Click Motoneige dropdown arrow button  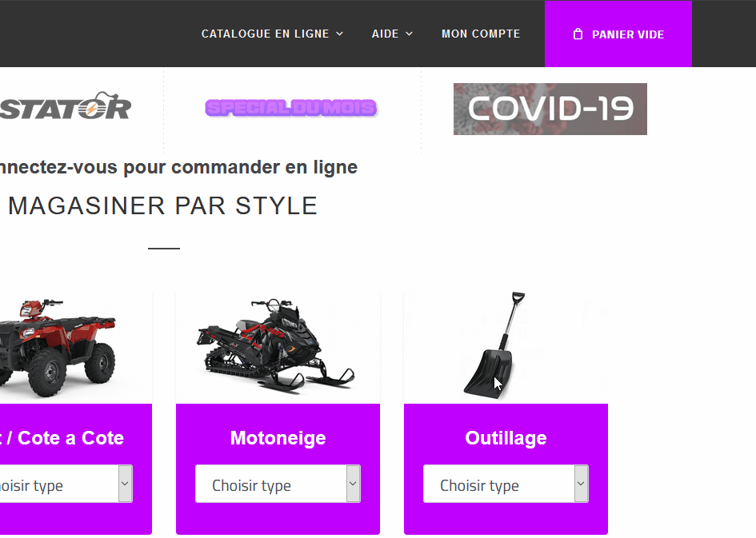(353, 484)
